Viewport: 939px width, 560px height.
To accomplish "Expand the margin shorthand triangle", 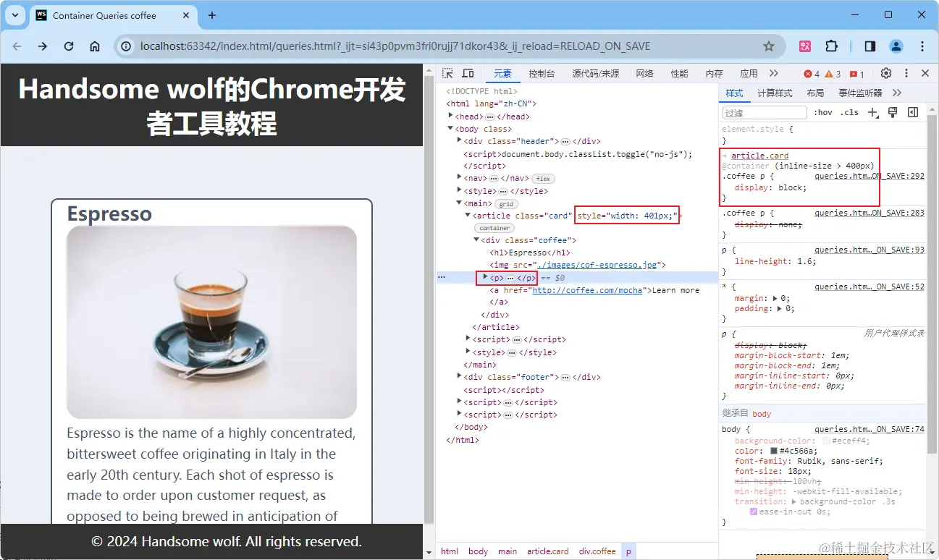I will [x=776, y=298].
